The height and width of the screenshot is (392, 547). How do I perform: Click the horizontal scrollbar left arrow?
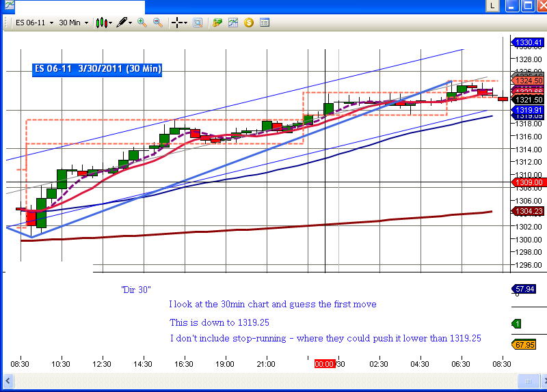8,381
